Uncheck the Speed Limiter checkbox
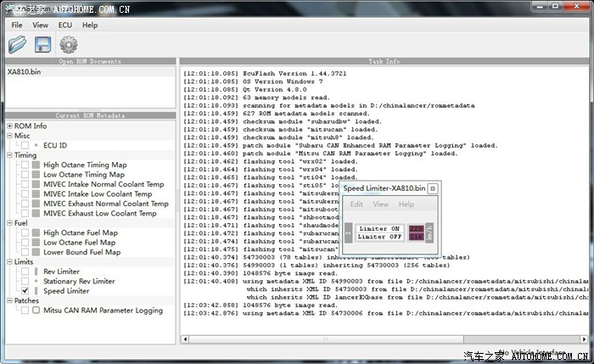This screenshot has height=364, width=594. 25,291
